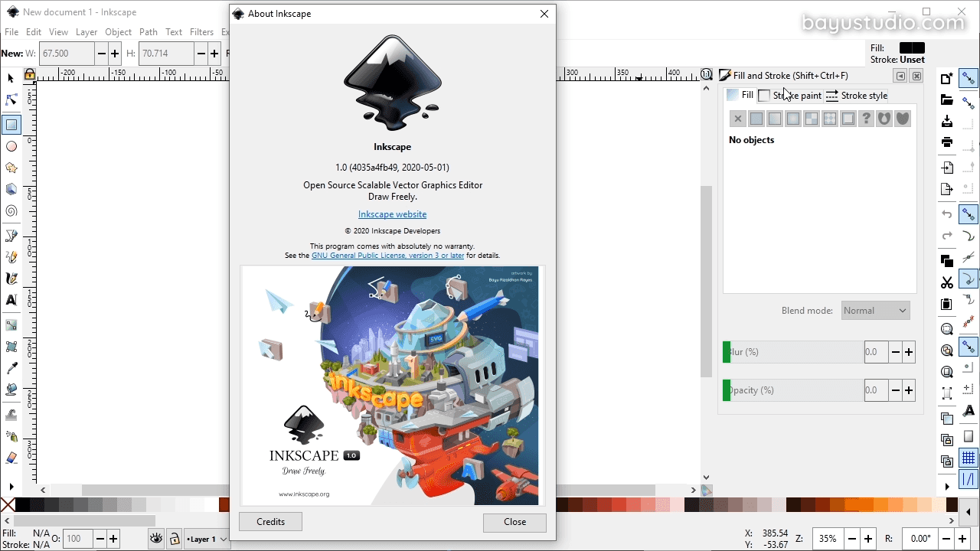Viewport: 980px width, 551px height.
Task: Select the Mesh gradient tool
Action: (11, 346)
